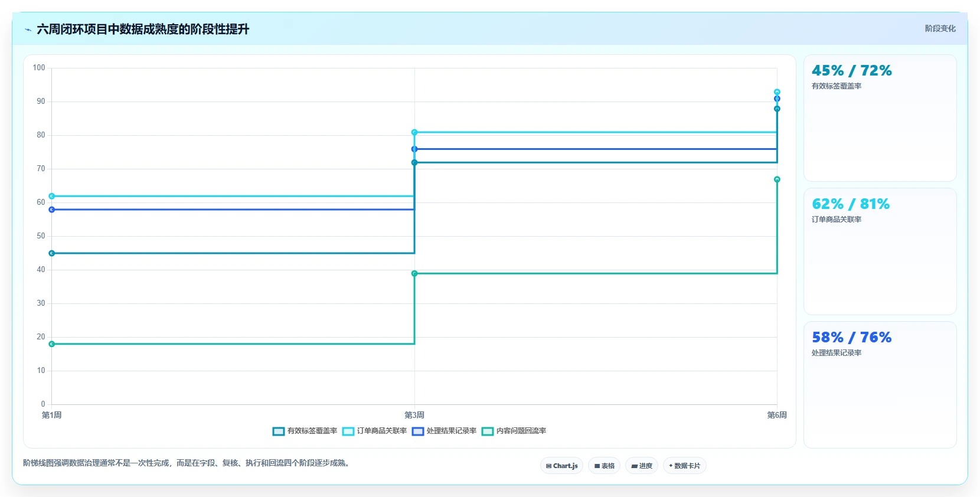The width and height of the screenshot is (980, 497).
Task: Click the 67 data point of 内容问题回流率 at 第6周
Action: click(x=777, y=179)
